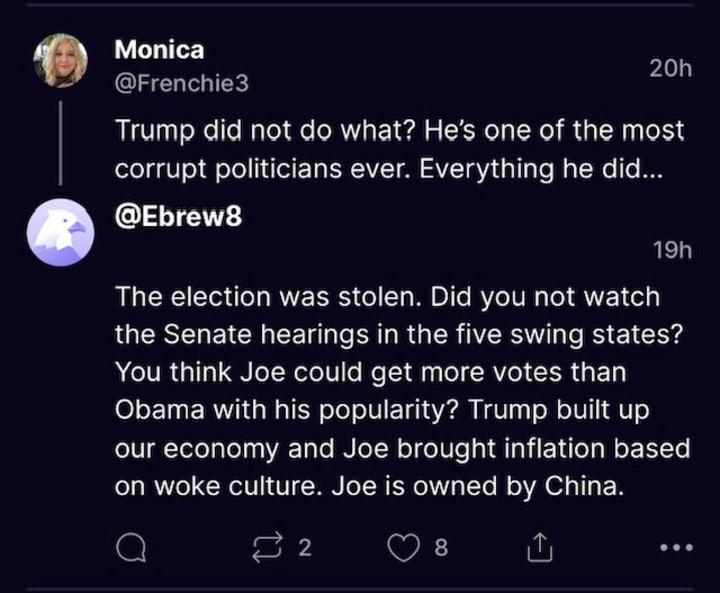This screenshot has width=720, height=593.
Task: Open Monica's post starting "Trump did not do what?"
Action: 400,131
